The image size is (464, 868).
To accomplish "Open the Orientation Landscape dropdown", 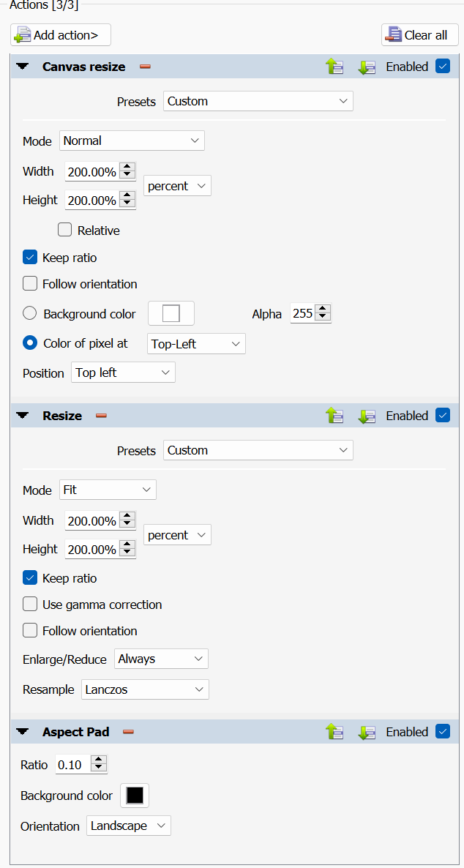I will [x=129, y=826].
